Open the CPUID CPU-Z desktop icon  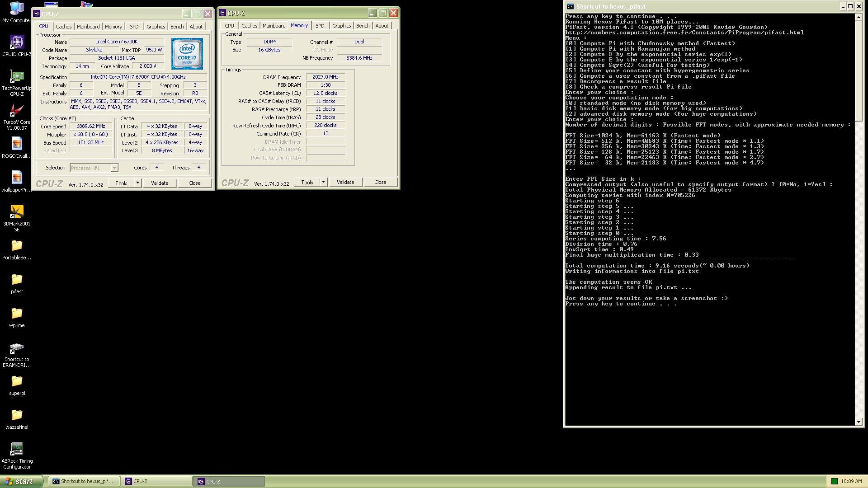click(x=17, y=46)
